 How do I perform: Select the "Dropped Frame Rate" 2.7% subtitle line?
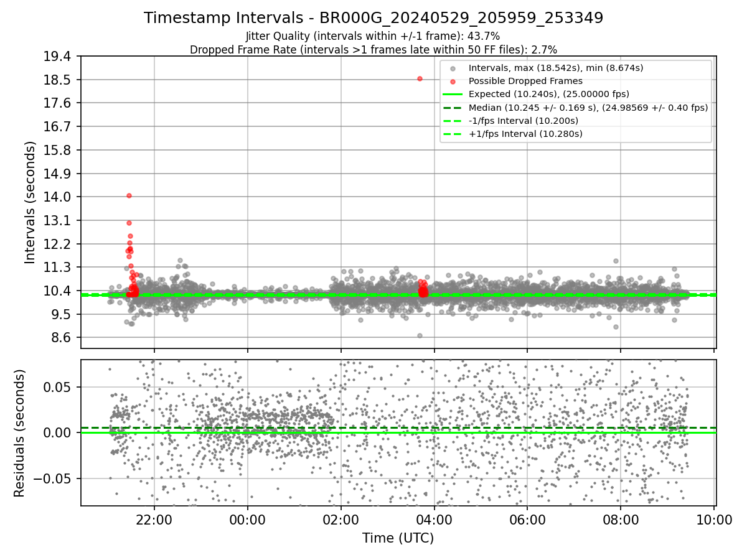[x=374, y=49]
